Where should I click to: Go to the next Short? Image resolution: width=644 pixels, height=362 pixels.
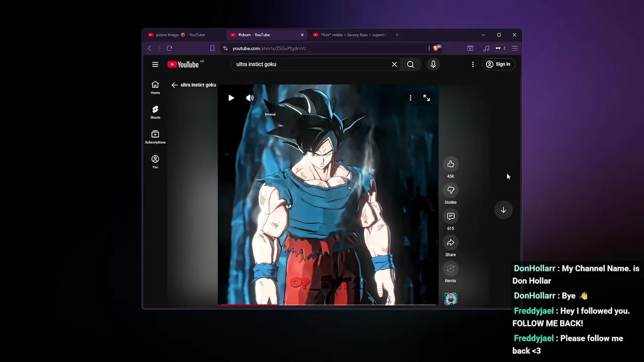(x=503, y=210)
